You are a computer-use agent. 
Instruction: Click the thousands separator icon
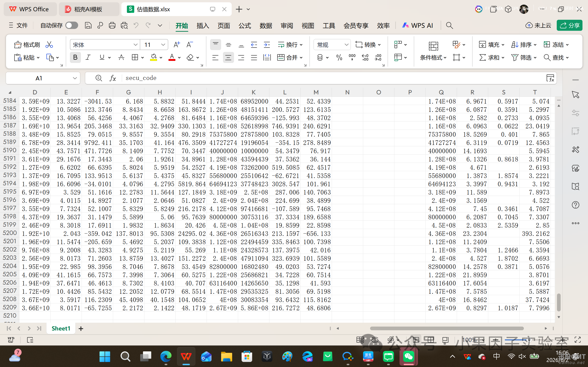[x=352, y=57]
